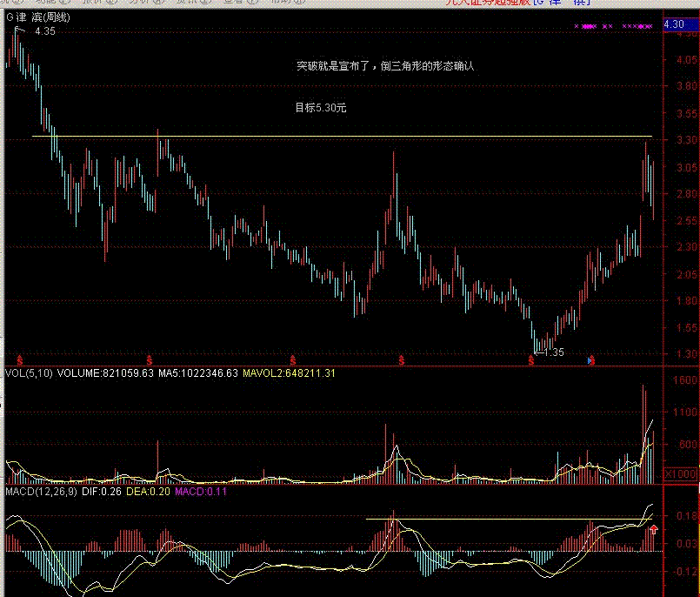Screen dimensions: 700x597
Task: Click the 3.80 price axis label
Action: [x=687, y=86]
